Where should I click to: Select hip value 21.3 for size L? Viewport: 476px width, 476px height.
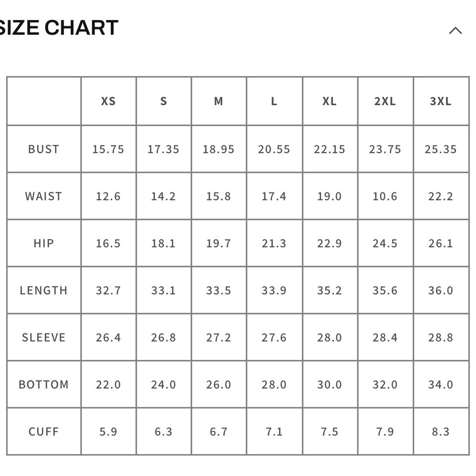pyautogui.click(x=274, y=243)
